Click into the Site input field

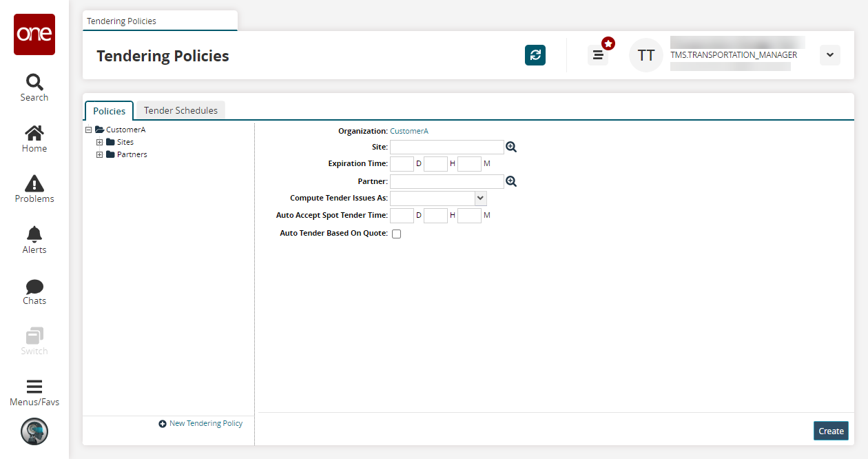(x=446, y=147)
